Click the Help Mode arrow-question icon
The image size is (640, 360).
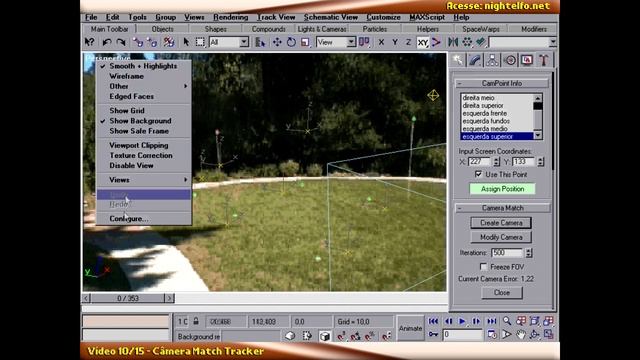click(x=89, y=42)
